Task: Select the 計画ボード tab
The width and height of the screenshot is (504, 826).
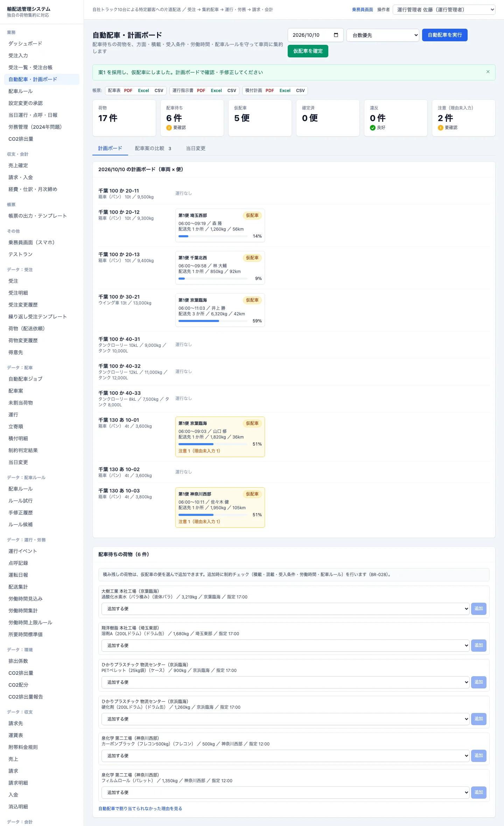Action: [110, 148]
